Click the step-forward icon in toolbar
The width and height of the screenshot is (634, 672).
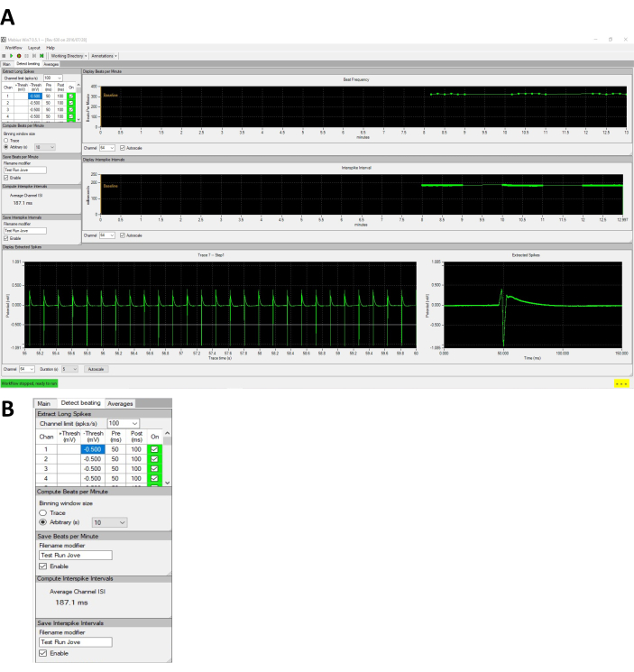(34, 56)
